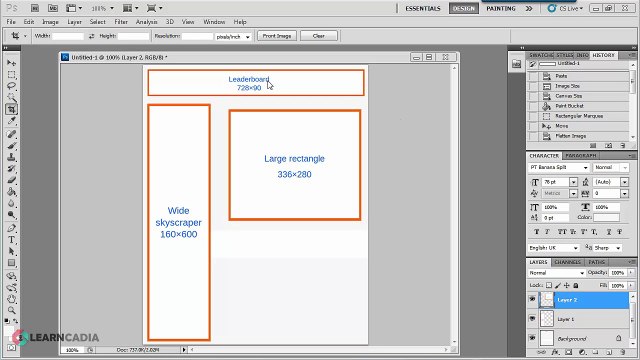
Task: Select the Rectangular Marquee tool
Action: [11, 75]
